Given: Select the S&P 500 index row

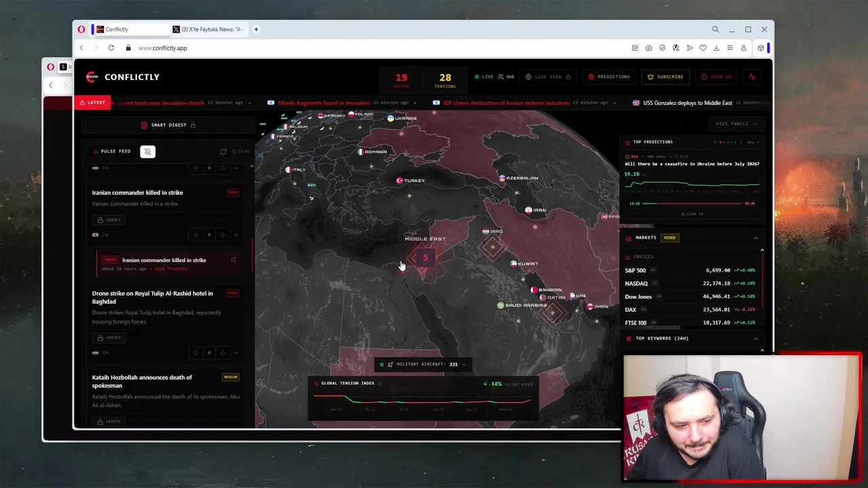Looking at the screenshot, I should coord(690,270).
